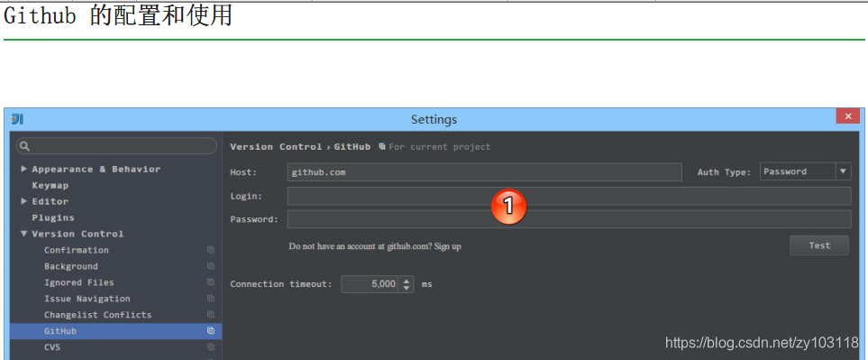The width and height of the screenshot is (868, 360).
Task: Collapse the Version Control section
Action: (23, 234)
